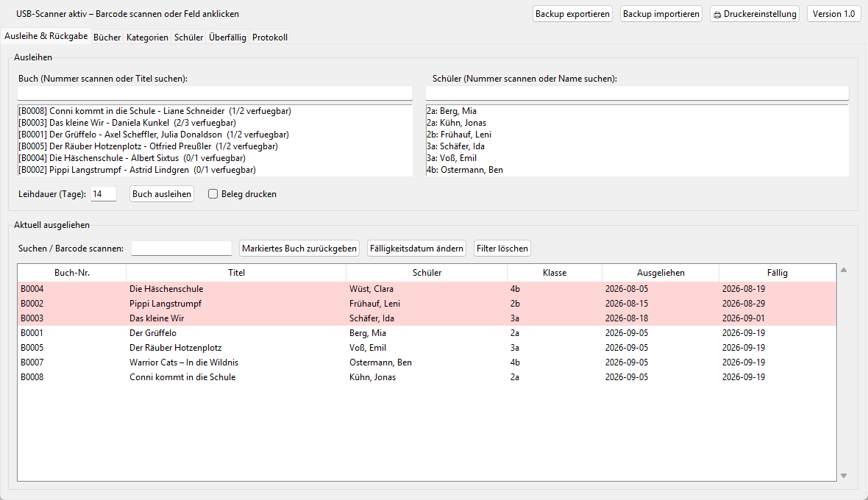Open Backup importieren
Image resolution: width=868 pixels, height=500 pixels.
click(x=661, y=14)
